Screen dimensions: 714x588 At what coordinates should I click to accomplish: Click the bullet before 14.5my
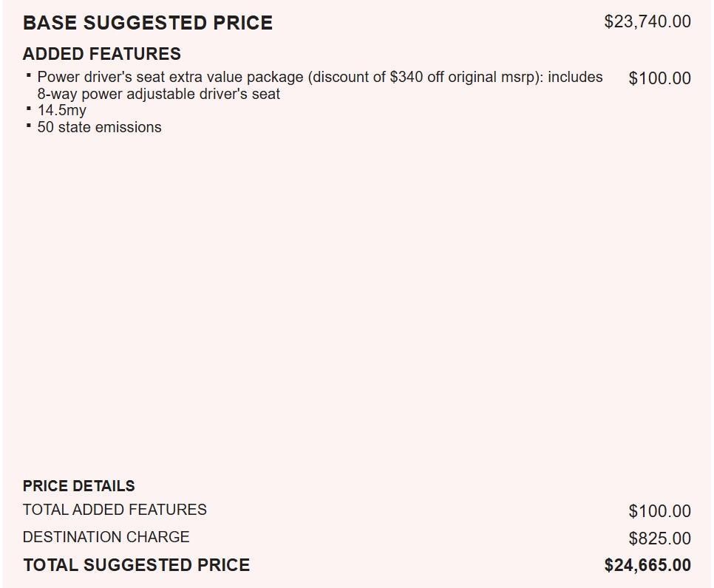(28, 109)
